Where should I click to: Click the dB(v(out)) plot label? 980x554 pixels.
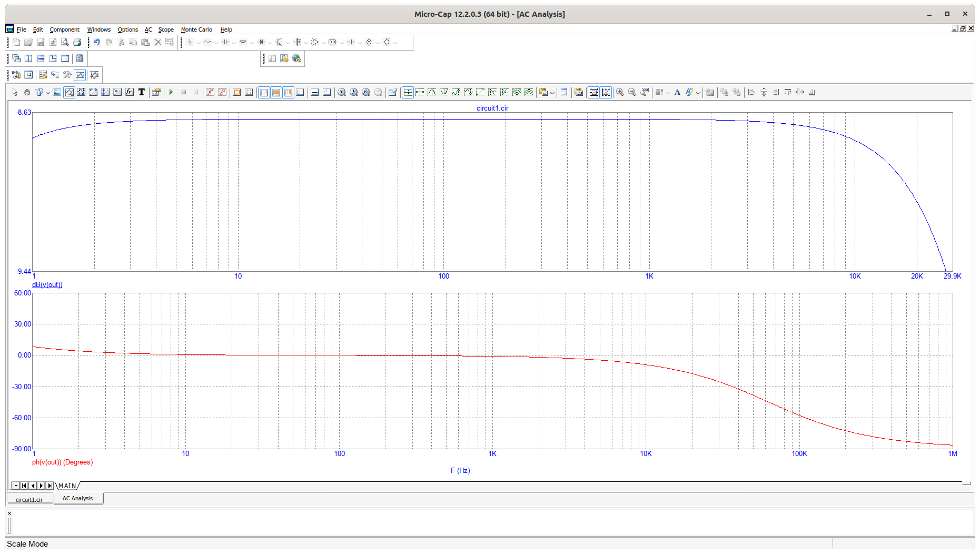47,285
